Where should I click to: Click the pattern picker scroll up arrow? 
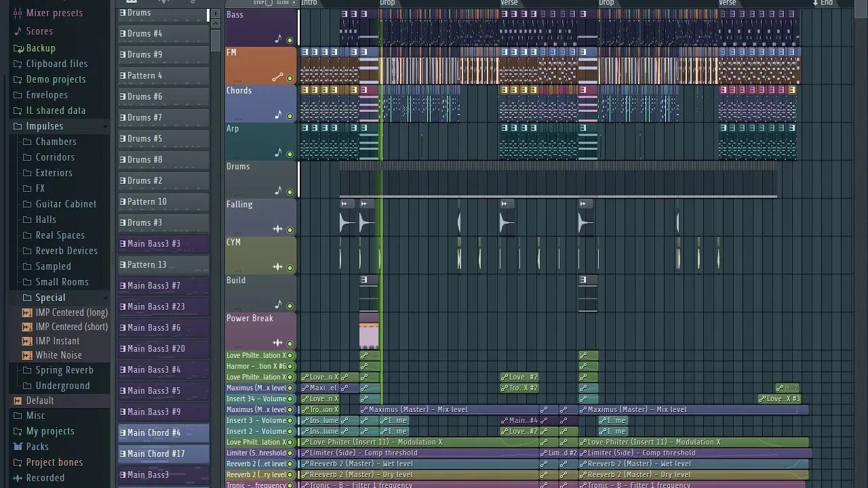click(216, 23)
